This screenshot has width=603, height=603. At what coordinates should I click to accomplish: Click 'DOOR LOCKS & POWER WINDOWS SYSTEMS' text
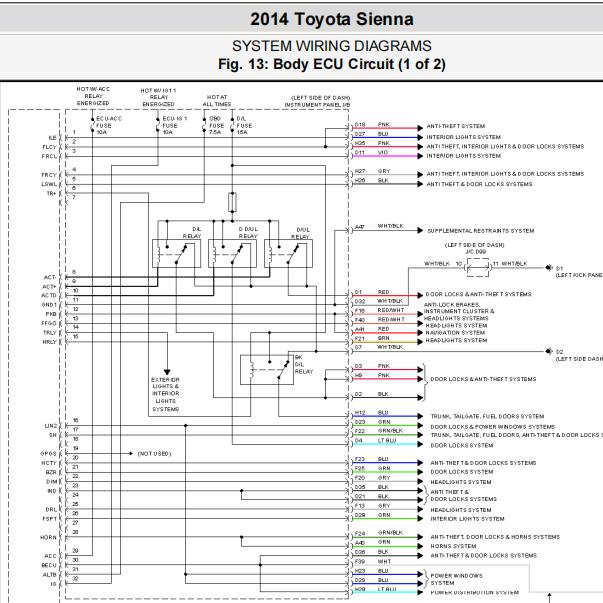pos(493,427)
